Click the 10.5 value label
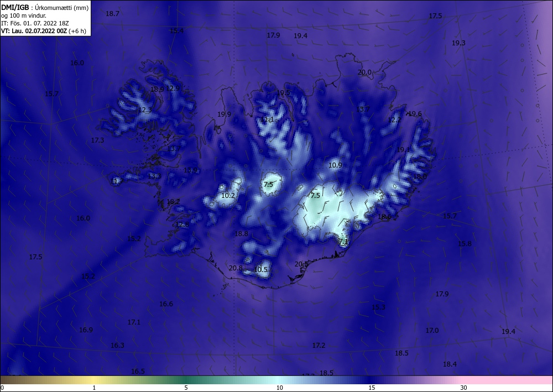The image size is (553, 392). click(x=261, y=270)
